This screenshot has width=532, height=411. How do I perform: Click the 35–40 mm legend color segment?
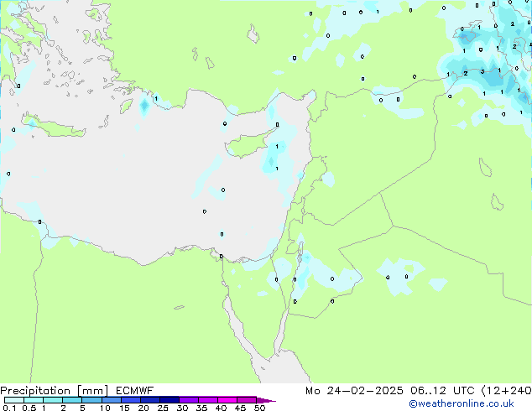[207, 400]
